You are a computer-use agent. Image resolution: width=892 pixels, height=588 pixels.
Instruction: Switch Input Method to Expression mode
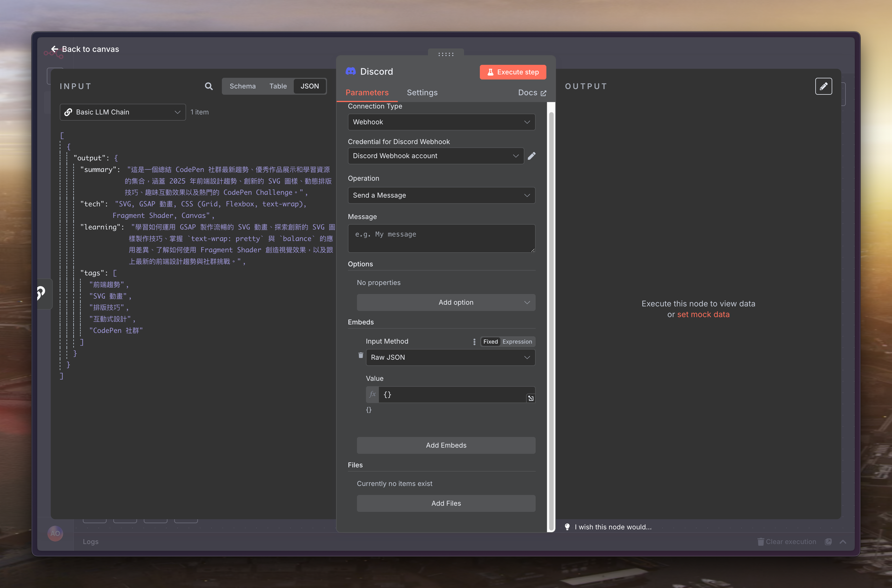pyautogui.click(x=517, y=342)
